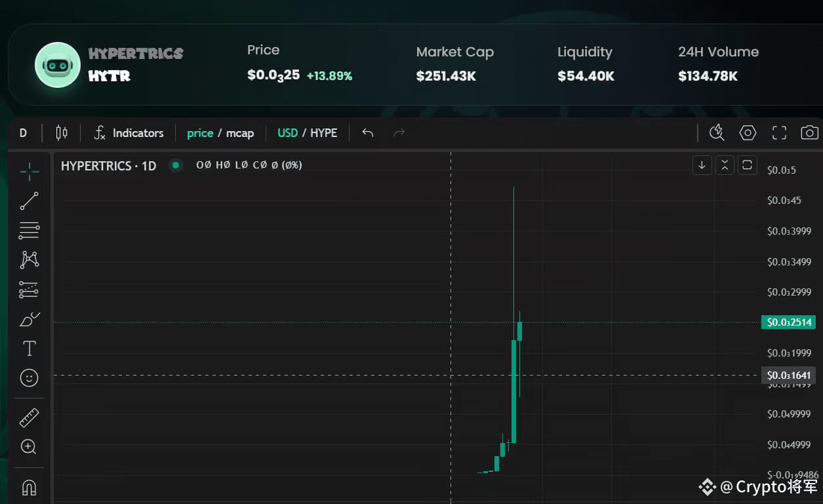Undo the last chart action
Screen dimensions: 823x504
(x=368, y=133)
